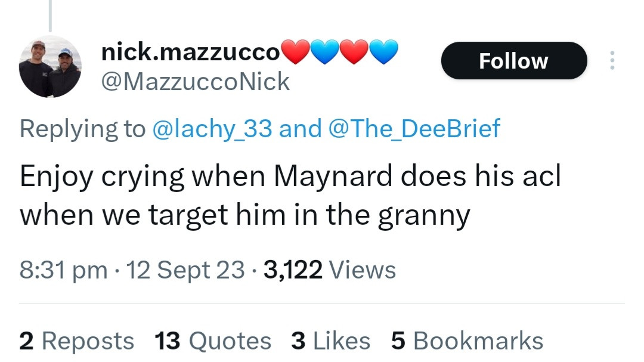Open the @lachy_33 mention
Image resolution: width=644 pixels, height=362 pixels.
coord(212,129)
